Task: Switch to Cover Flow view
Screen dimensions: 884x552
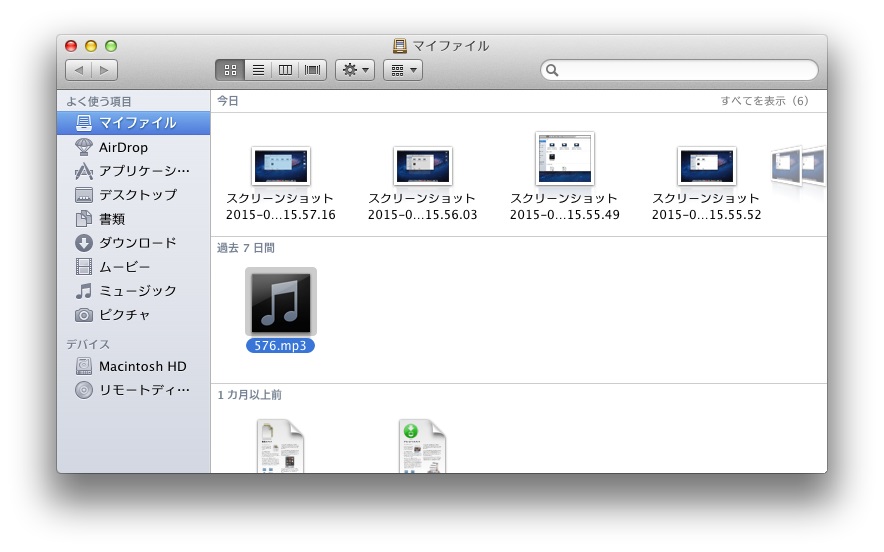Action: 312,70
